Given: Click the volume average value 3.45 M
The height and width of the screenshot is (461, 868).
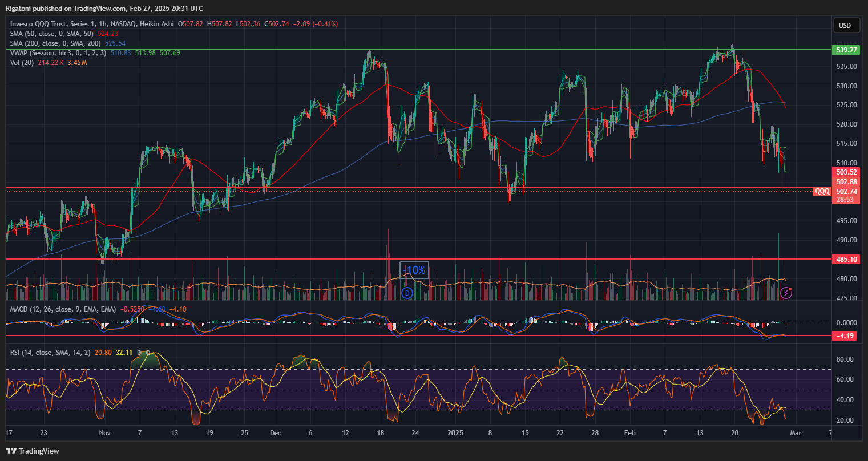Looking at the screenshot, I should coord(77,63).
